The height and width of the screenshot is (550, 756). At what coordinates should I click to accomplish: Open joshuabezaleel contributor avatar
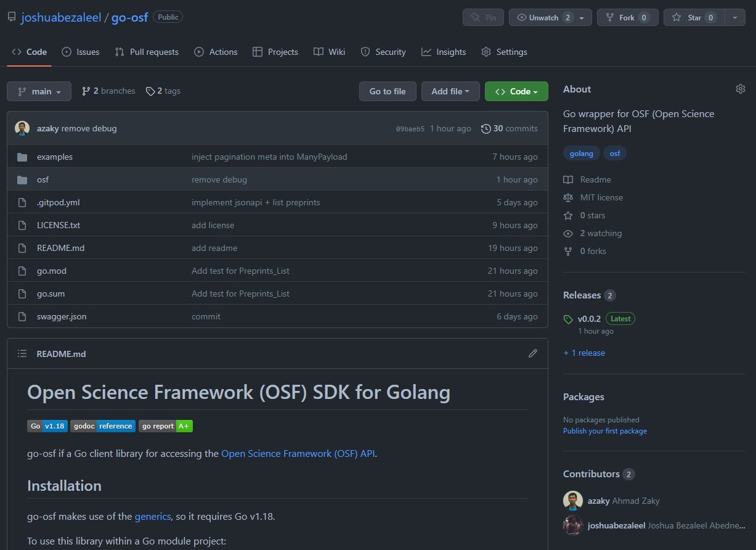click(x=573, y=525)
